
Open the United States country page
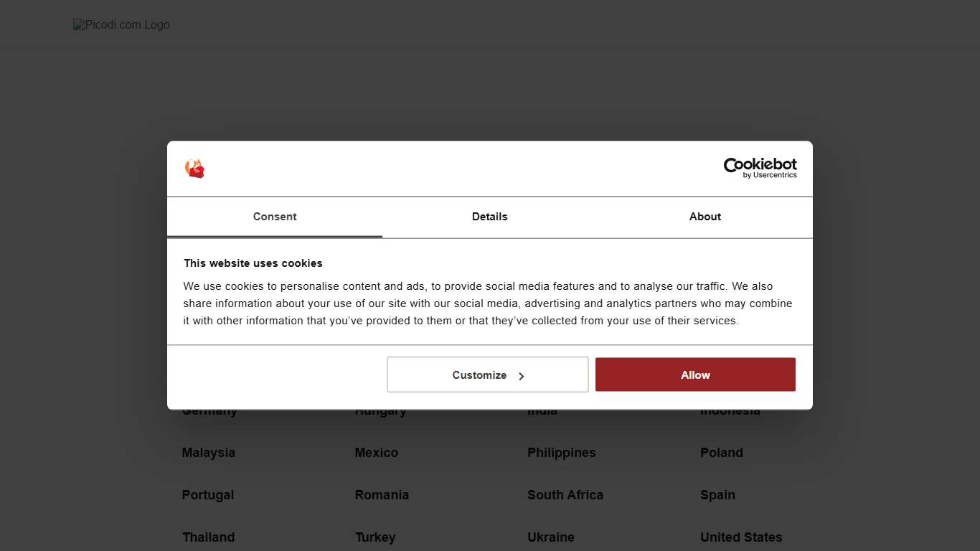coord(741,537)
